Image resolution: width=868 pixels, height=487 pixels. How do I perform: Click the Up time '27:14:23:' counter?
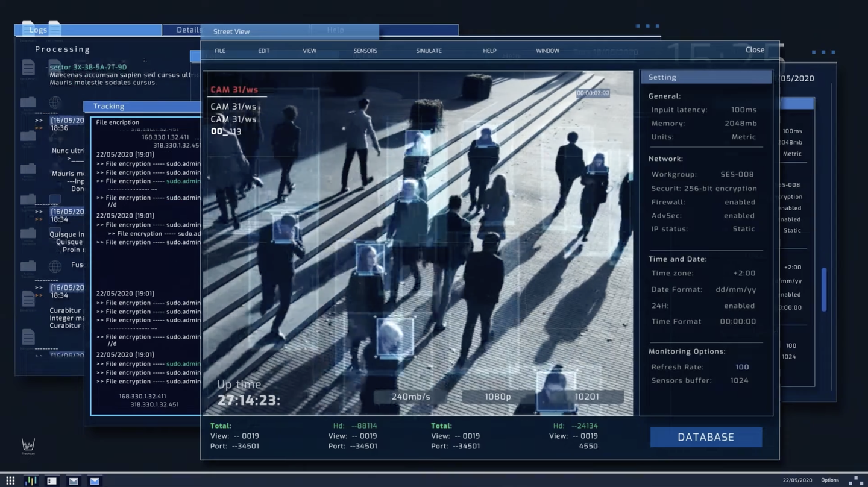tap(249, 400)
